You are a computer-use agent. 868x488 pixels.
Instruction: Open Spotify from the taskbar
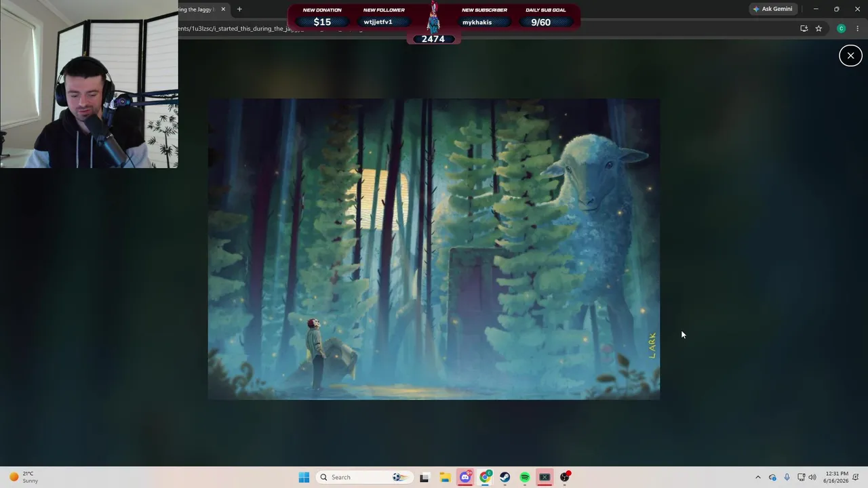point(525,477)
